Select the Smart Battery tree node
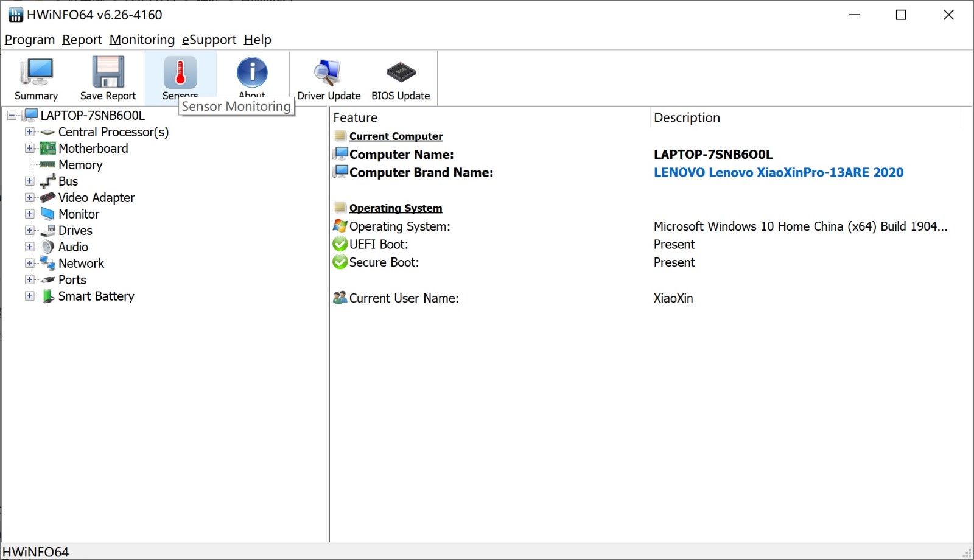The width and height of the screenshot is (974, 560). click(x=96, y=296)
